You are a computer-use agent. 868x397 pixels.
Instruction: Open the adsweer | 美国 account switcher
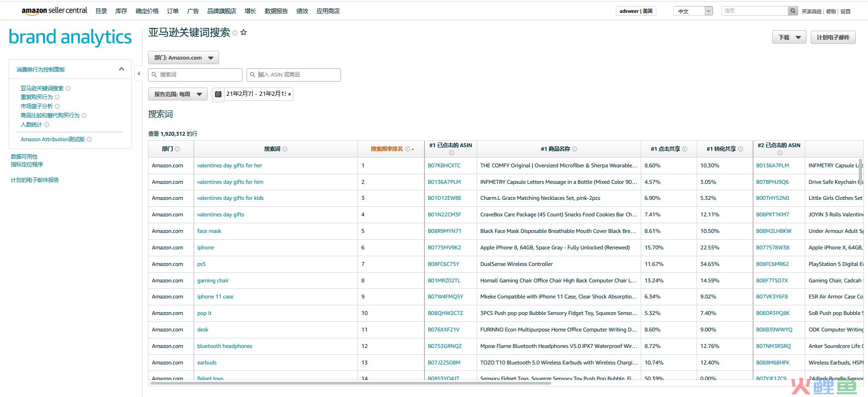point(636,11)
